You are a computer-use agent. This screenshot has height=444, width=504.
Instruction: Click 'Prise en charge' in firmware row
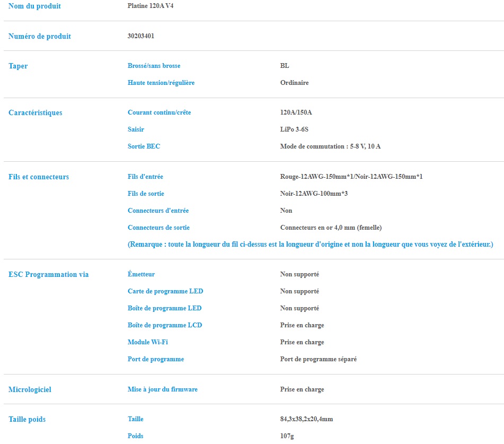coord(302,389)
